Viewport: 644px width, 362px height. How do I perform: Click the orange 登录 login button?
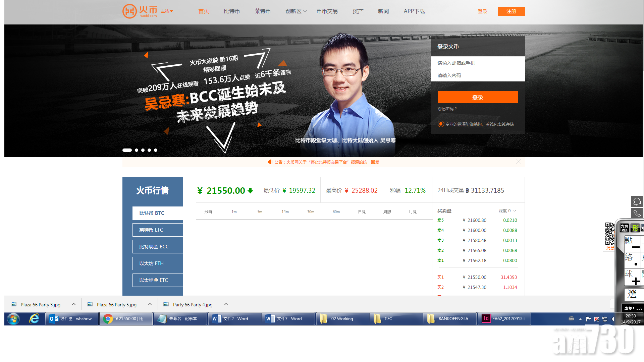pos(478,97)
